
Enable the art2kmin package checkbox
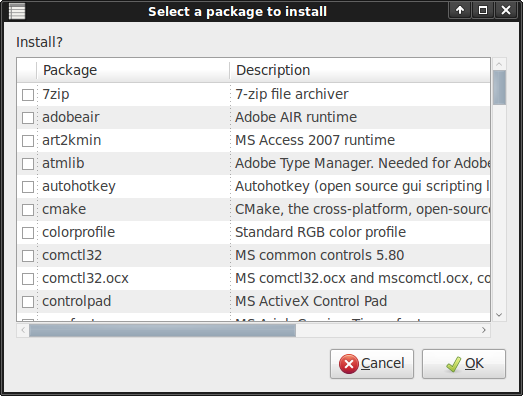[28, 141]
